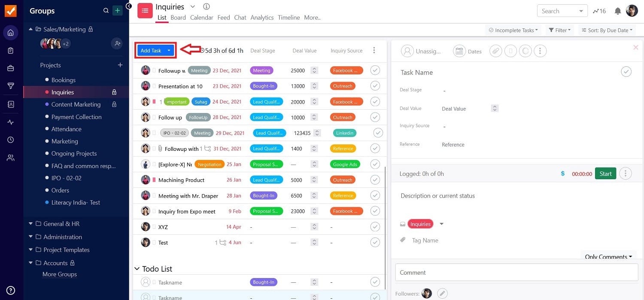Open the clock/timesheet icon in the sidebar

11,139
